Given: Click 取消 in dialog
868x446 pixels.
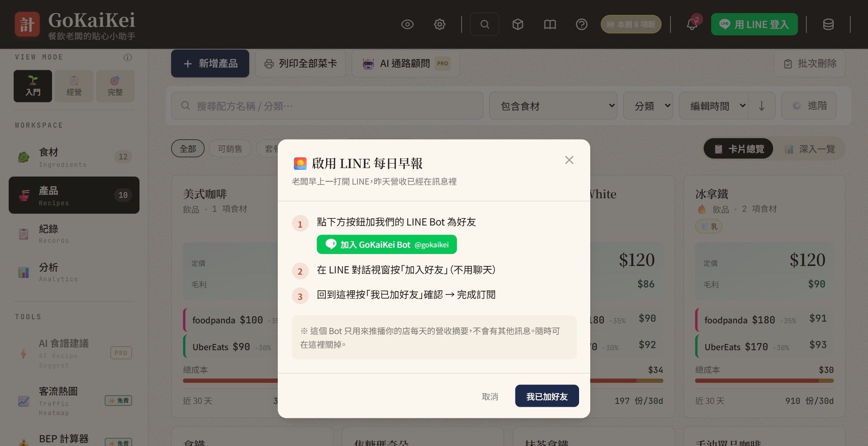Looking at the screenshot, I should [x=490, y=396].
